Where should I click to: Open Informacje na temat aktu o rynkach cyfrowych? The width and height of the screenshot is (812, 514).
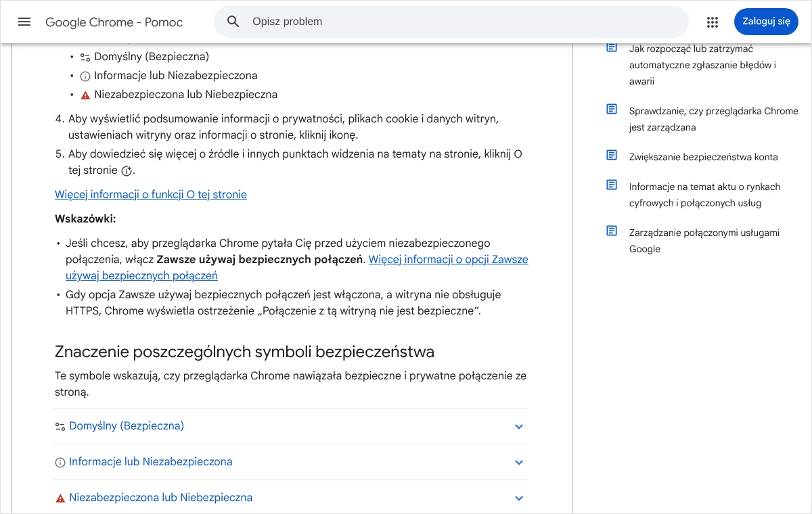[705, 195]
